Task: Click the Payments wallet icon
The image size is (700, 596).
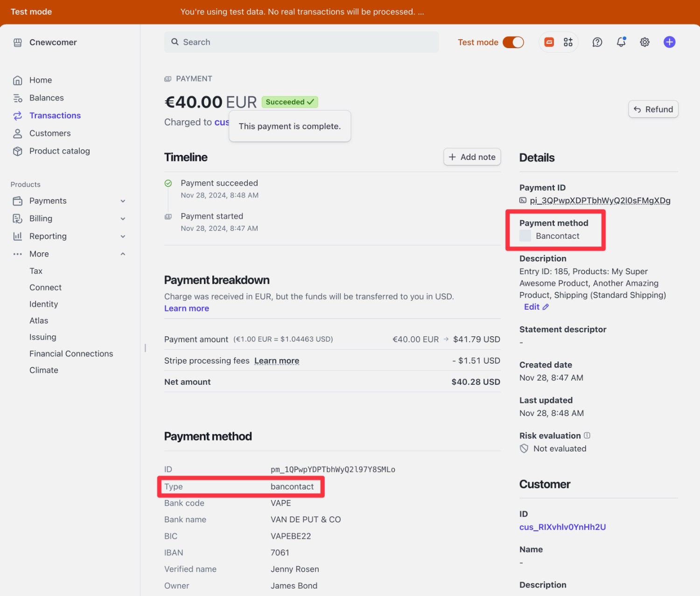Action: pos(18,201)
